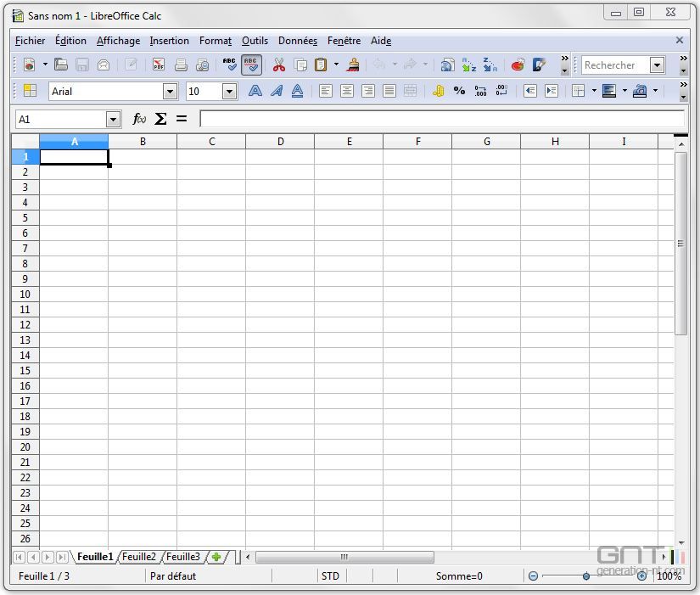Viewport: 700px width, 595px height.
Task: Open Page Preview icon
Action: click(x=202, y=65)
